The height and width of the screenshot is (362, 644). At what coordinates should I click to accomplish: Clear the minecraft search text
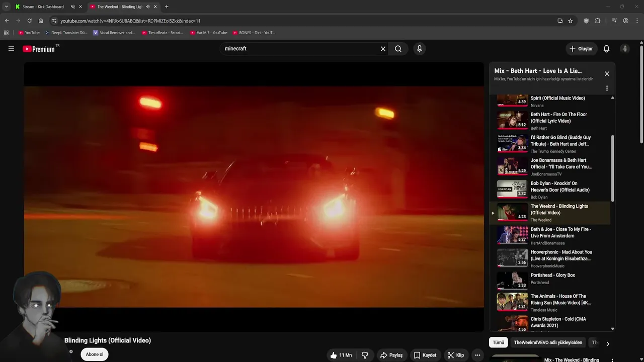tap(383, 49)
